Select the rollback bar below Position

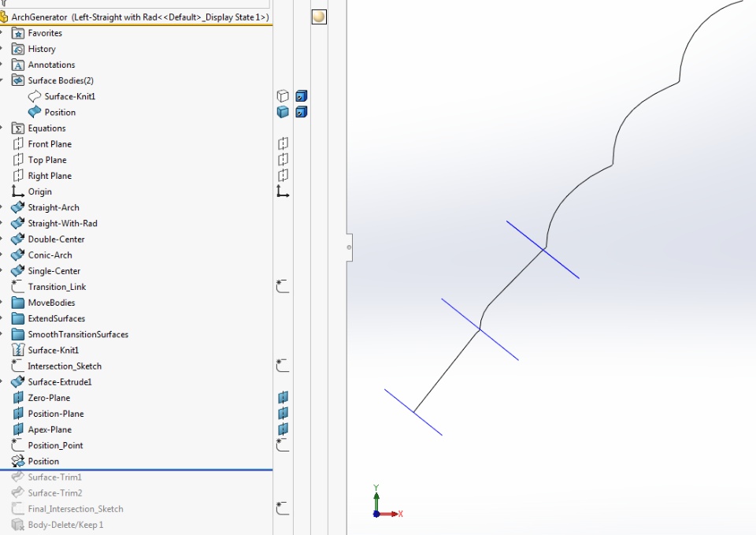point(136,470)
